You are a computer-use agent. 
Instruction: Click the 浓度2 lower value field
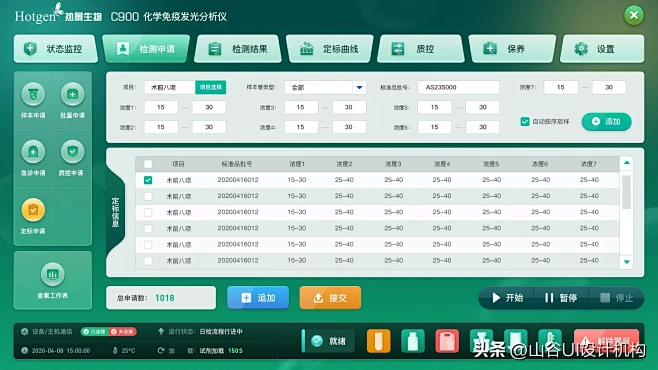point(161,127)
